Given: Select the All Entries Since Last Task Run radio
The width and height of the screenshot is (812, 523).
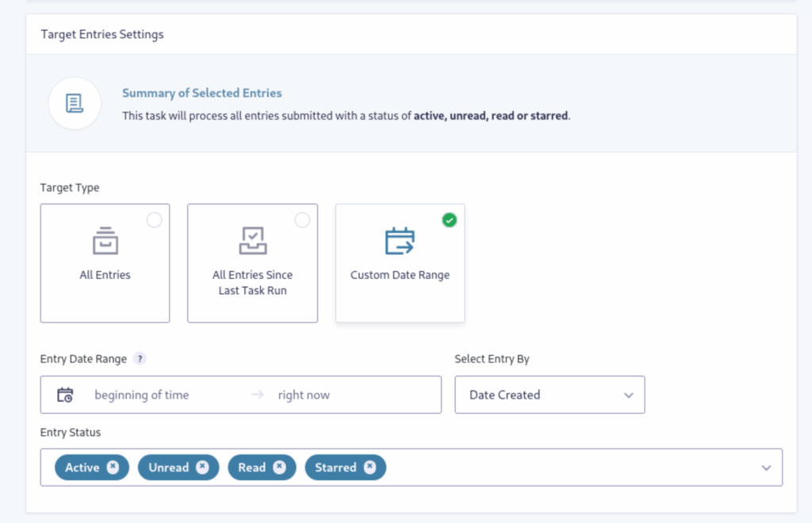Looking at the screenshot, I should 302,220.
